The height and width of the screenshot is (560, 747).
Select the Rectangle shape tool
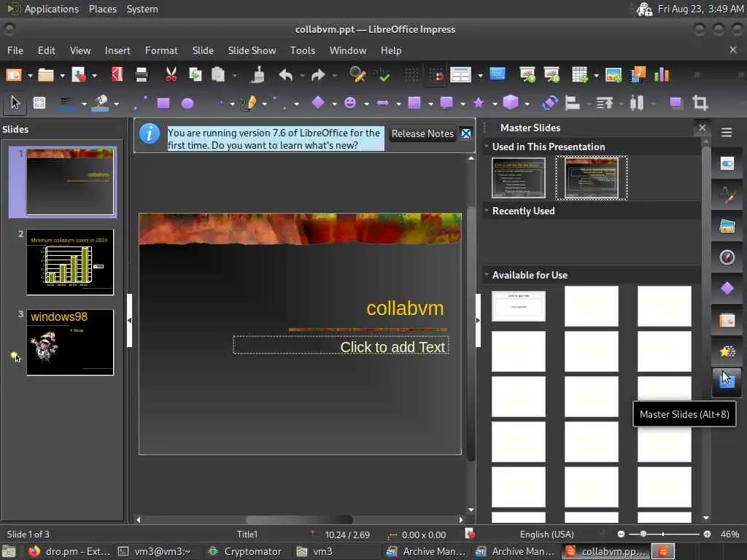[x=163, y=104]
